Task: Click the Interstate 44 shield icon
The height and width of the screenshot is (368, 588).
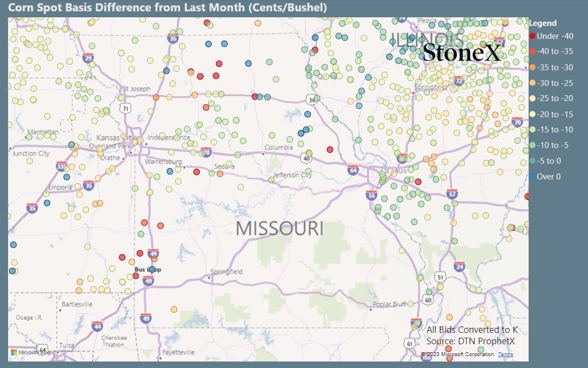Action: click(x=98, y=326)
